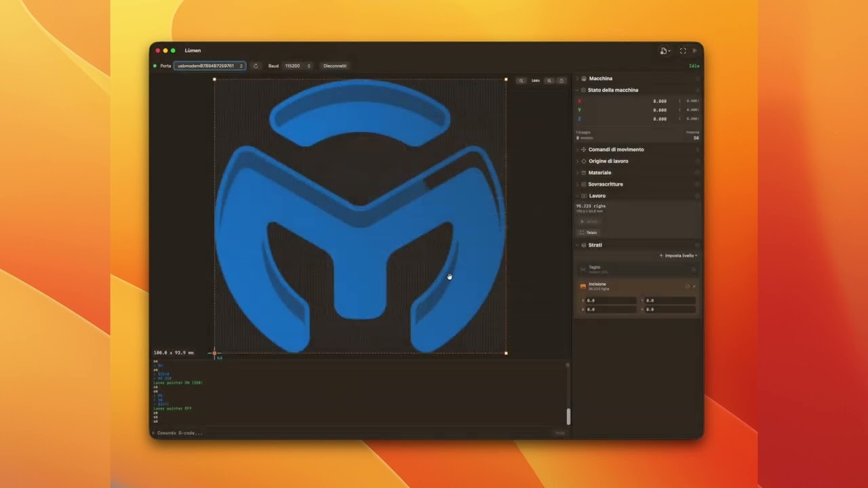Open the Porta serial port dropdown
Viewport: 868px width, 488px height.
click(x=210, y=66)
